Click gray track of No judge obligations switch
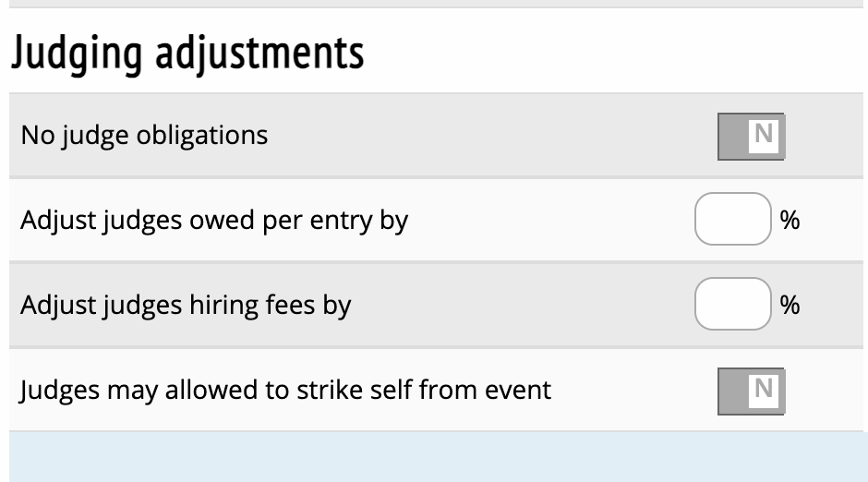This screenshot has width=868, height=482. pos(732,136)
